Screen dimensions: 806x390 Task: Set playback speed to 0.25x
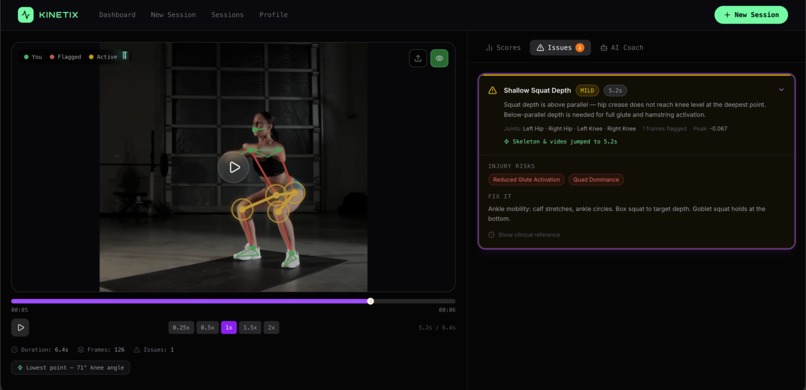[181, 327]
